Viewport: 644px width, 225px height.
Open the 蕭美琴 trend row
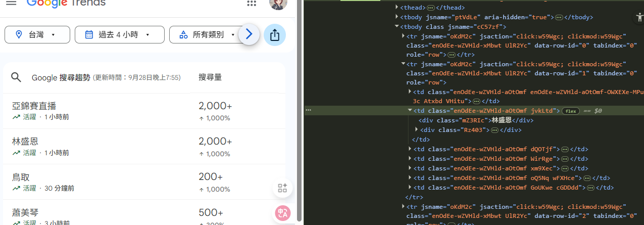click(x=144, y=213)
